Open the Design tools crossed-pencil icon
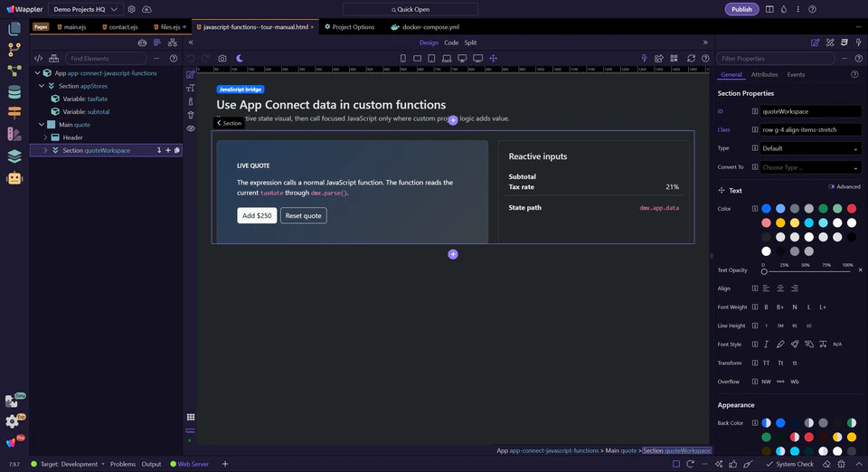This screenshot has height=472, width=868. pyautogui.click(x=830, y=42)
